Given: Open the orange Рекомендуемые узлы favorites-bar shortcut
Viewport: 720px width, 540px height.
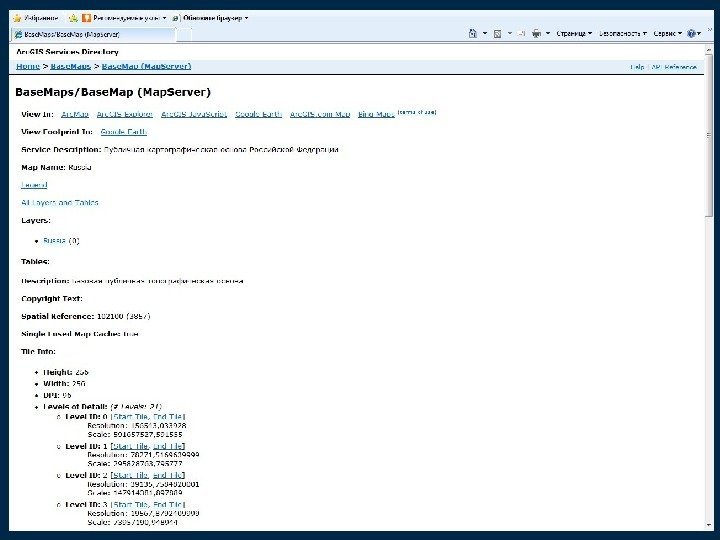Looking at the screenshot, I should point(124,18).
